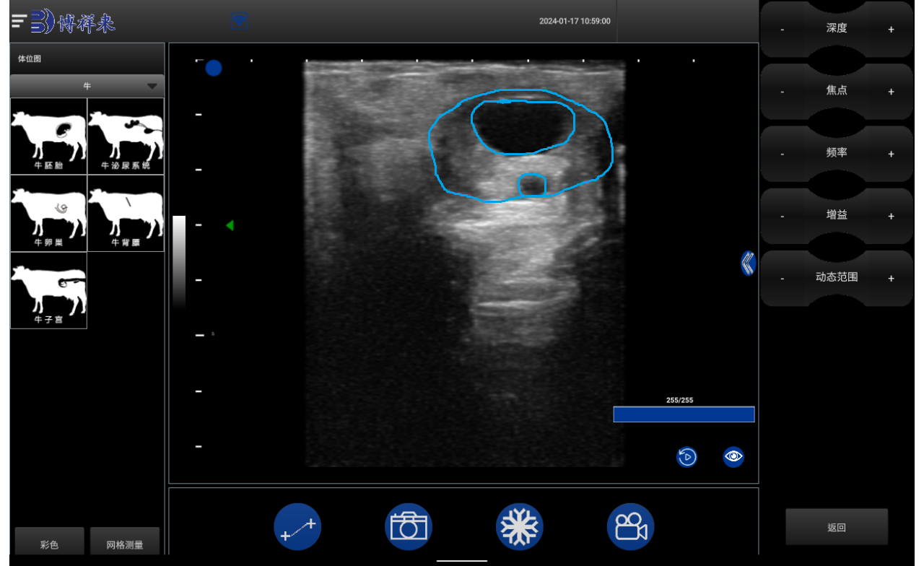Click the probe icon in top bar

pos(240,22)
